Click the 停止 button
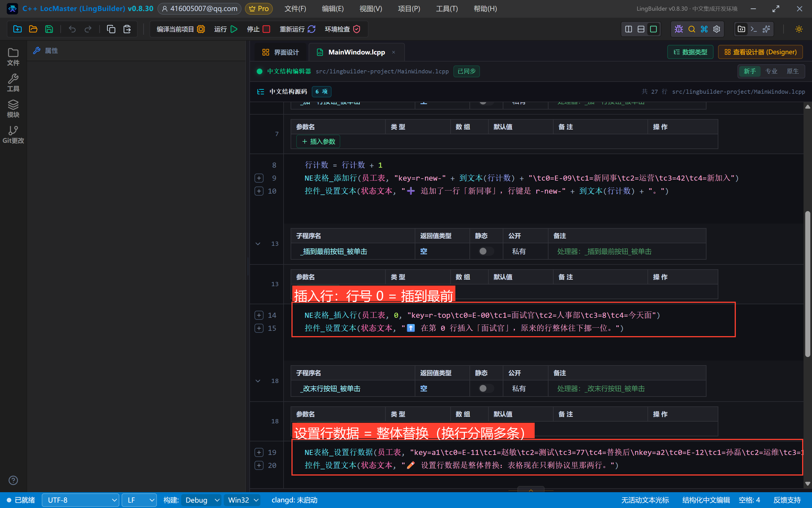This screenshot has width=812, height=508. tap(258, 29)
